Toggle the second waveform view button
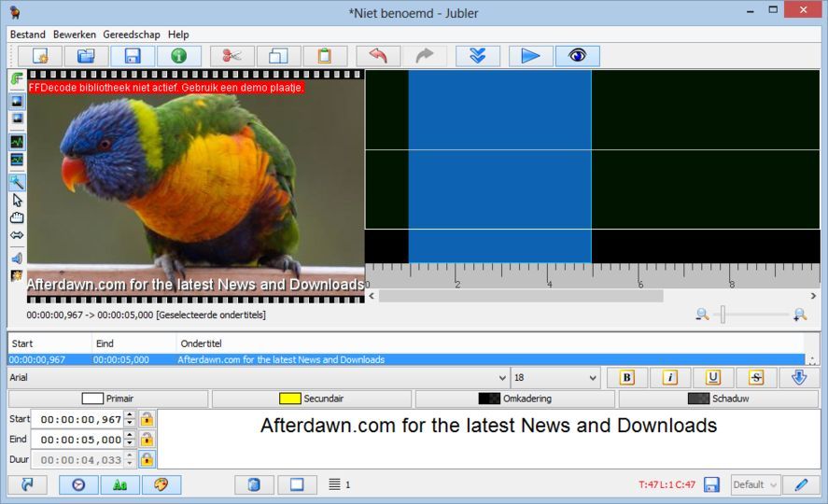This screenshot has height=504, width=828. (x=17, y=160)
